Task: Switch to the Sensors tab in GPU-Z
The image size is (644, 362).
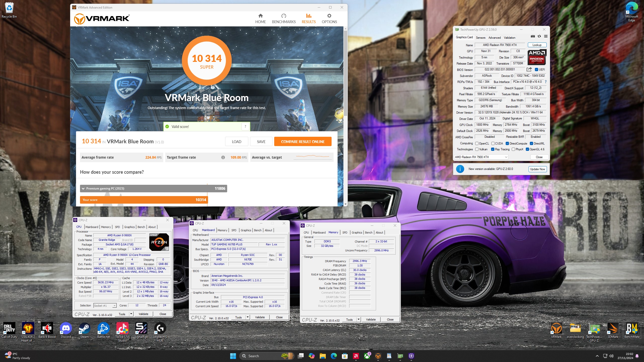Action: click(480, 38)
